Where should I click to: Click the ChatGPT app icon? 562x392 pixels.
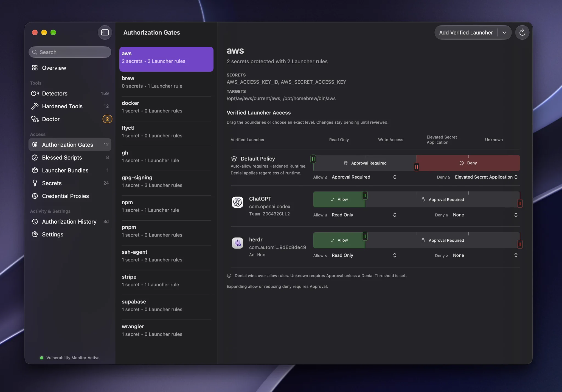click(237, 202)
